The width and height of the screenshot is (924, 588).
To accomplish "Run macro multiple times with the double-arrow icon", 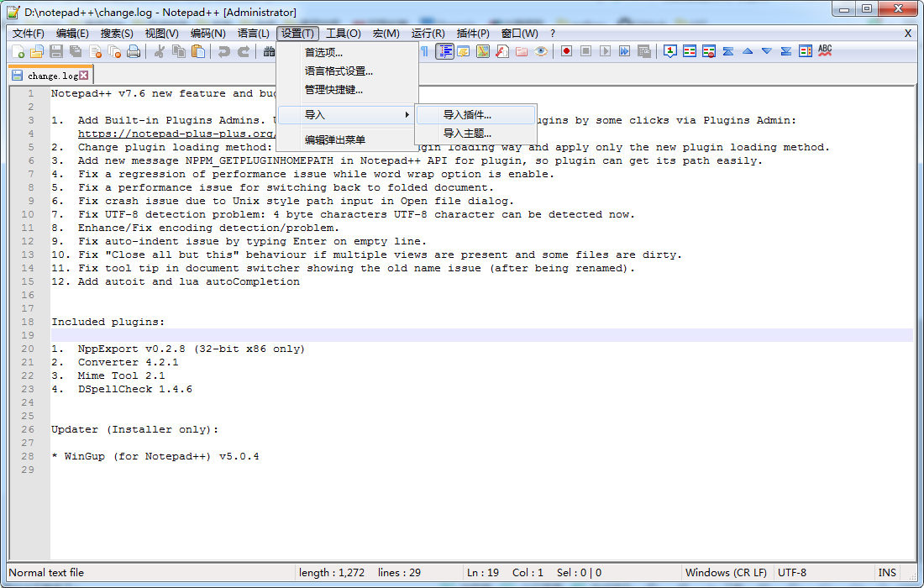I will pyautogui.click(x=625, y=51).
